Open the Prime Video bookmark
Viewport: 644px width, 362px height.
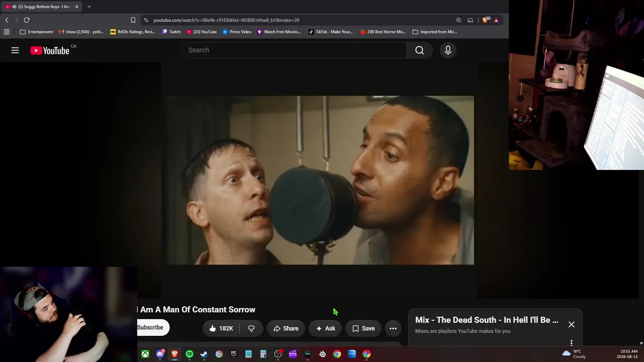[237, 32]
